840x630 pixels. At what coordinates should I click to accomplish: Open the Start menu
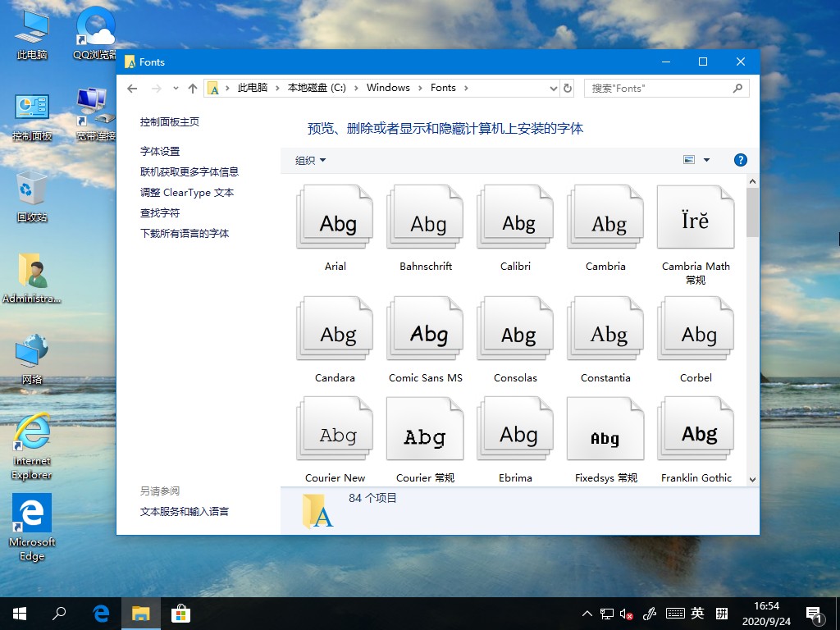[x=18, y=613]
